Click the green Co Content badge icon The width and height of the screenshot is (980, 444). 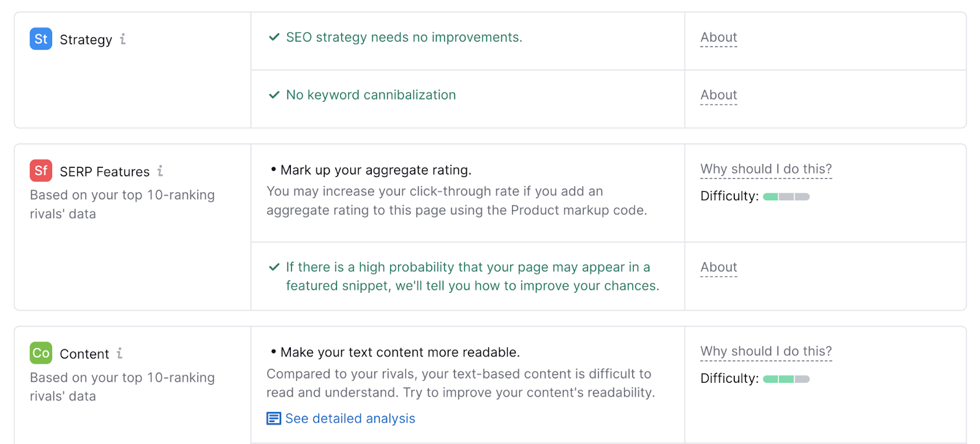41,353
